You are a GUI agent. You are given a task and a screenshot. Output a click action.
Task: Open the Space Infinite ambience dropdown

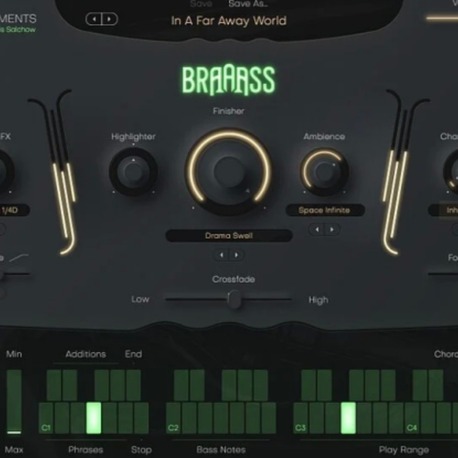(x=325, y=210)
